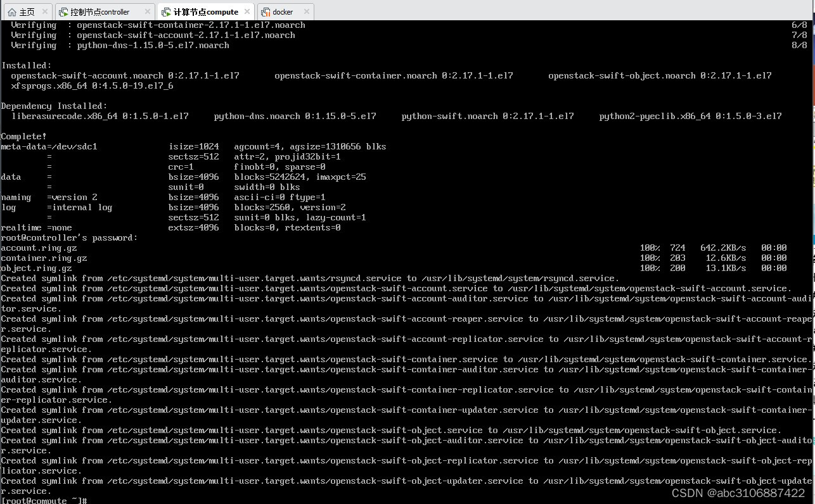Close the docker tab
This screenshot has width=815, height=504.
(x=306, y=11)
